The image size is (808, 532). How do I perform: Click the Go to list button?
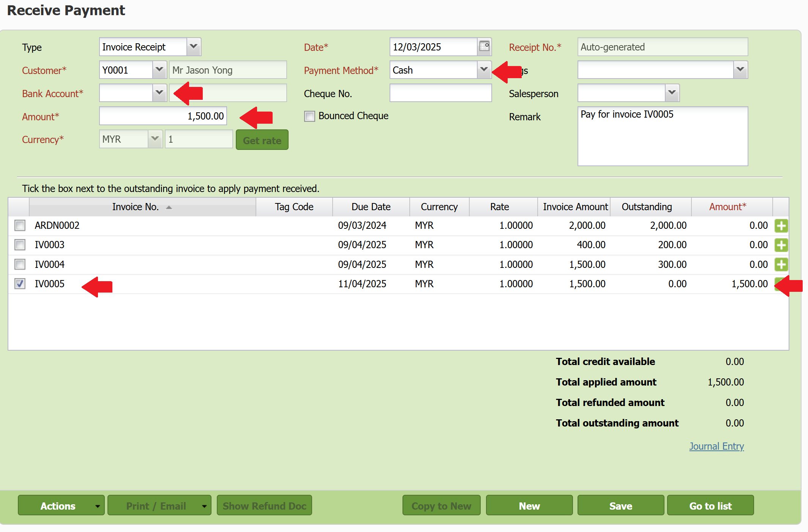point(710,505)
